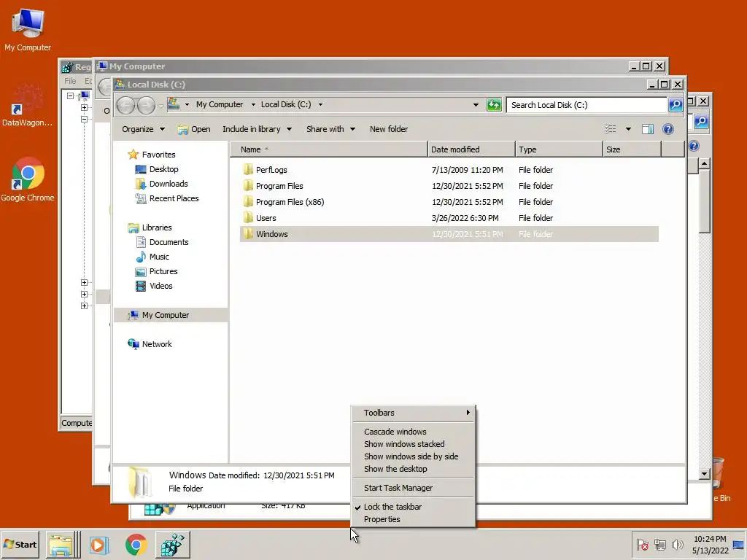The height and width of the screenshot is (560, 747).
Task: Click the Back navigation arrow in Local Disk window
Action: click(x=126, y=105)
